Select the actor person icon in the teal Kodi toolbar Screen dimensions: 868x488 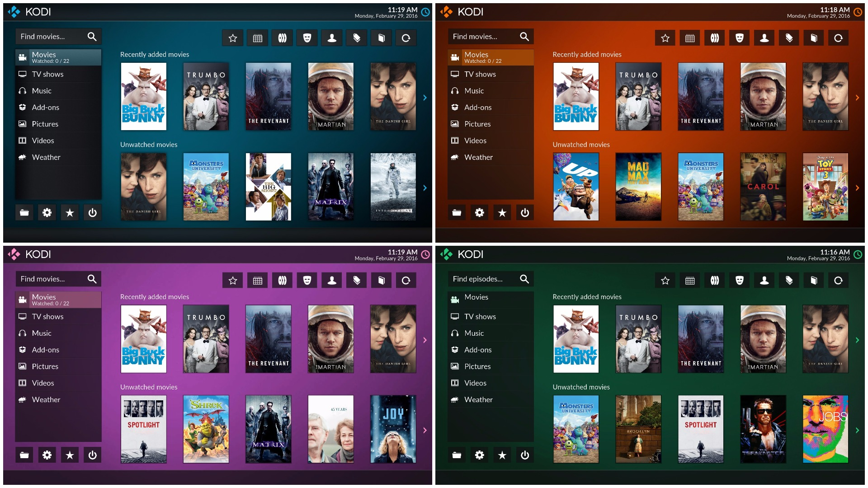[x=332, y=38]
